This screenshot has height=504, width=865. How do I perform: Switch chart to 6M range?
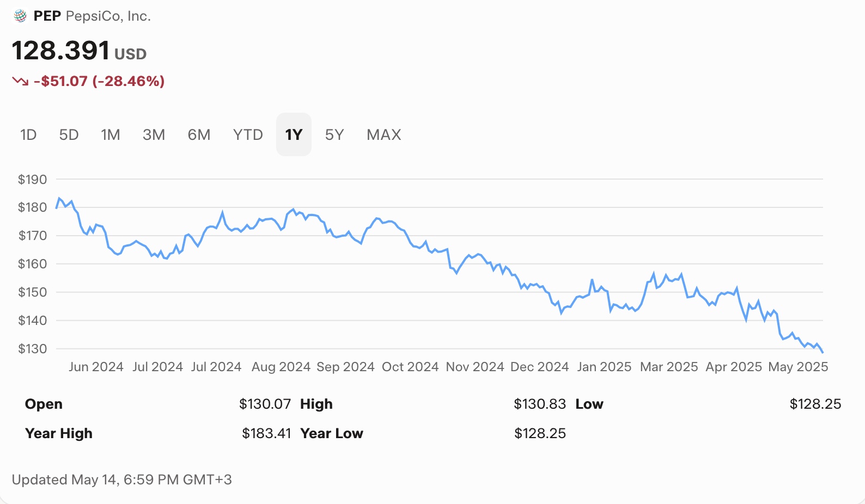(199, 134)
